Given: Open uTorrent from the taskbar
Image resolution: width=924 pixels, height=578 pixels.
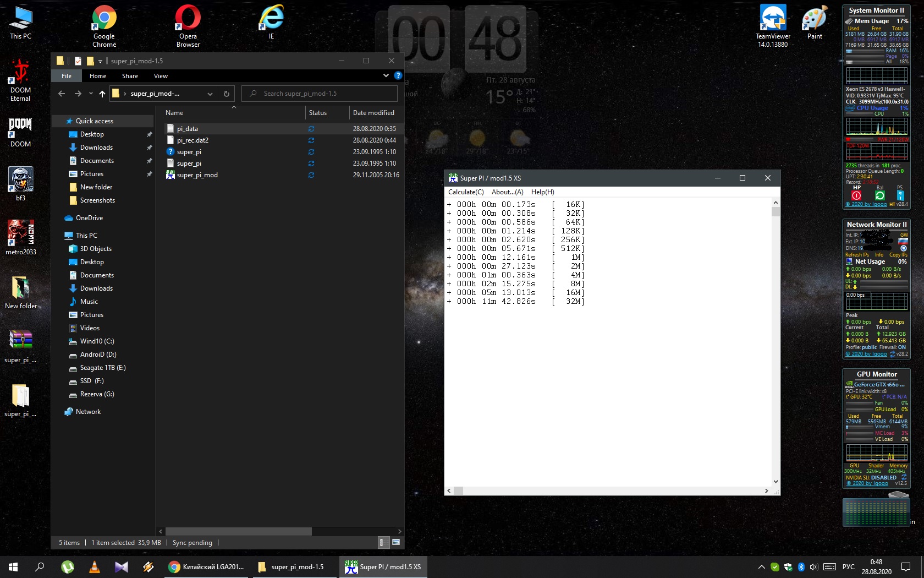Looking at the screenshot, I should coord(67,566).
